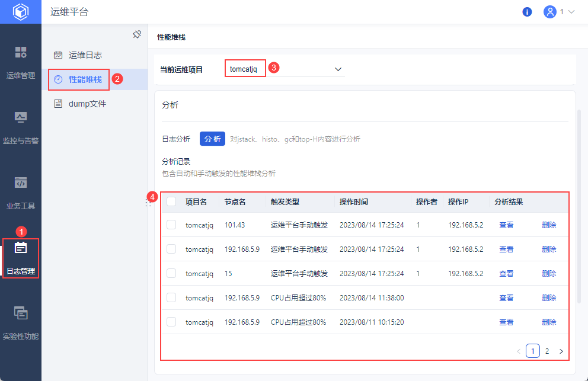Select the 日志管理 sidebar icon
The width and height of the screenshot is (588, 381).
21,248
